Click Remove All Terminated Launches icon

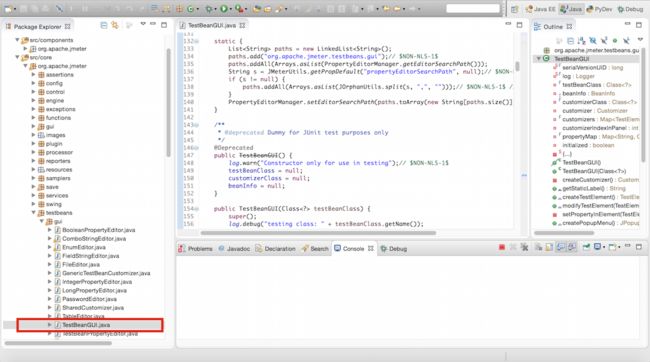524,248
